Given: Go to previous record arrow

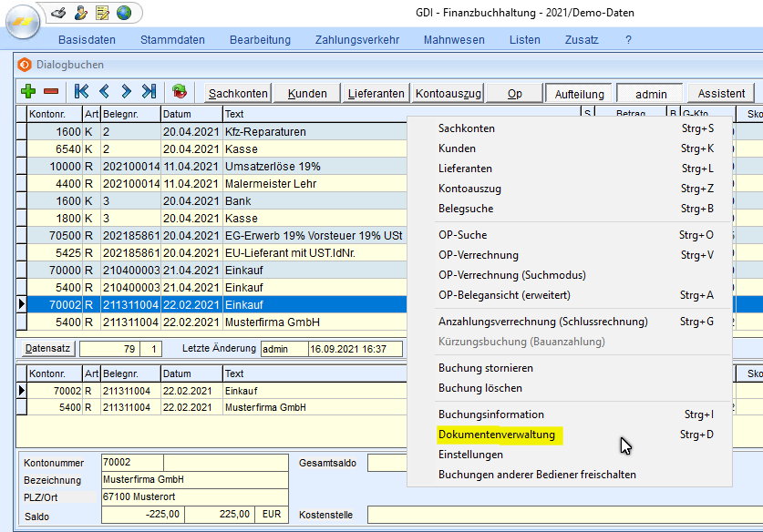Looking at the screenshot, I should pyautogui.click(x=104, y=92).
